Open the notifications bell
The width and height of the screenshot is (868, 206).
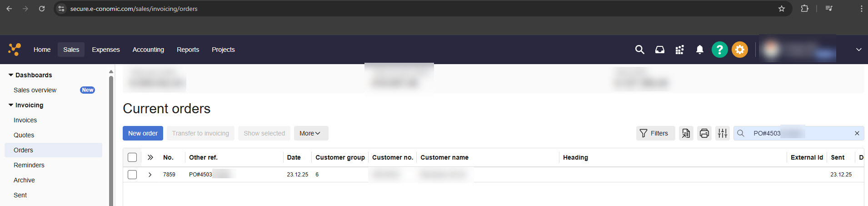coord(699,50)
